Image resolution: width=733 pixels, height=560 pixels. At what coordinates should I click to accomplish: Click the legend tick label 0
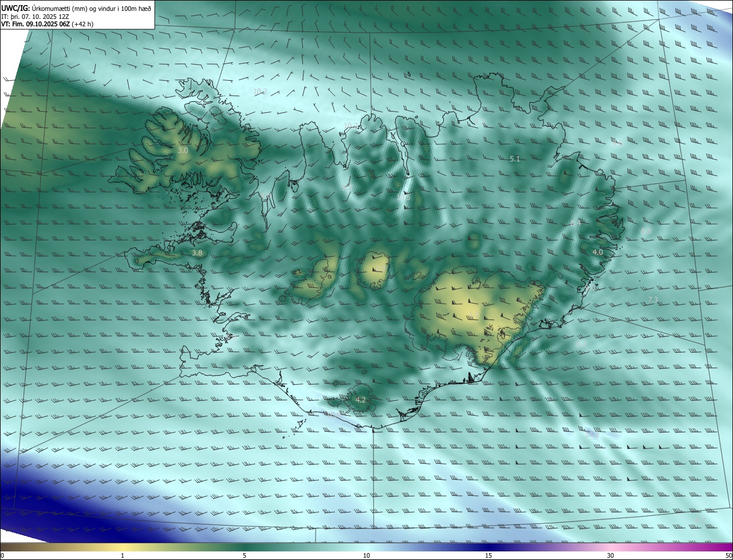[2, 555]
